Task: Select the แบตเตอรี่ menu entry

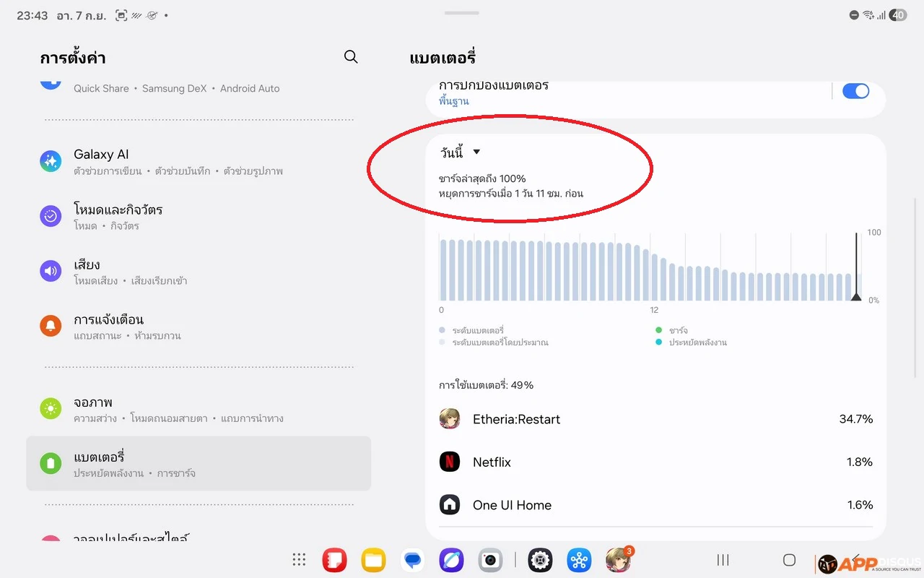Action: click(199, 464)
